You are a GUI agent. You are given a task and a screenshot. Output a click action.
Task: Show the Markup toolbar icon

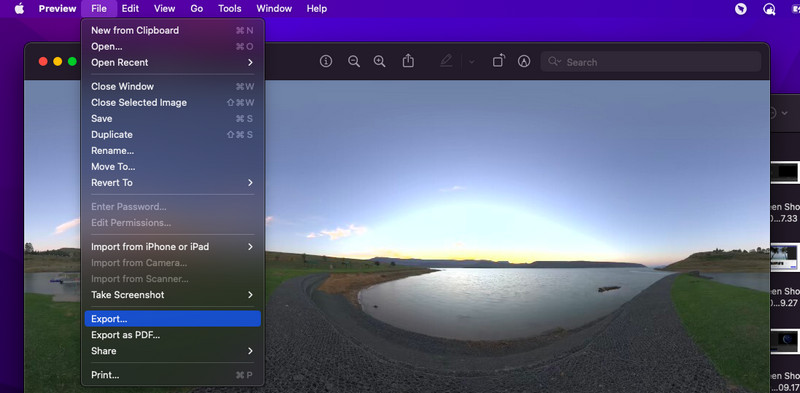point(523,62)
